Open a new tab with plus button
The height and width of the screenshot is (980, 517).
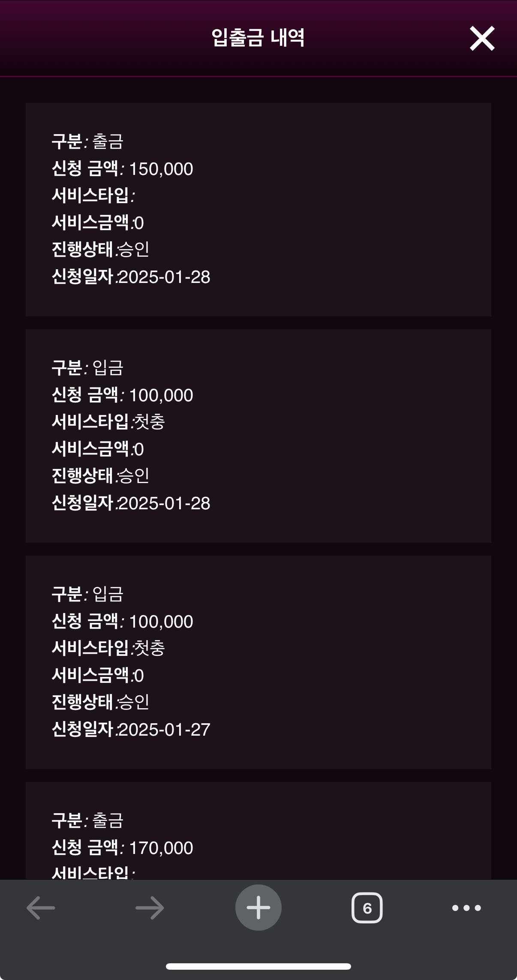coord(258,908)
